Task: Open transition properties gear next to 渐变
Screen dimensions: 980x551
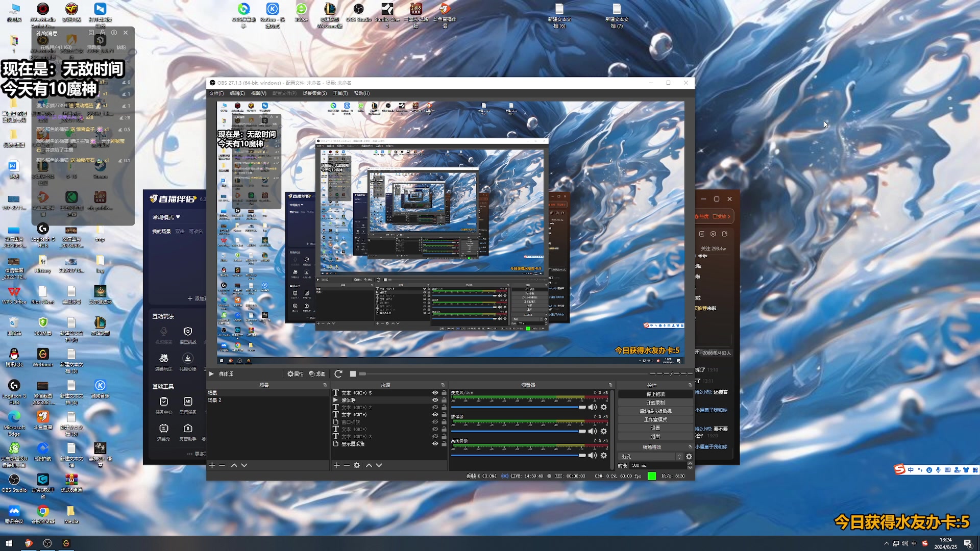Action: coord(689,457)
